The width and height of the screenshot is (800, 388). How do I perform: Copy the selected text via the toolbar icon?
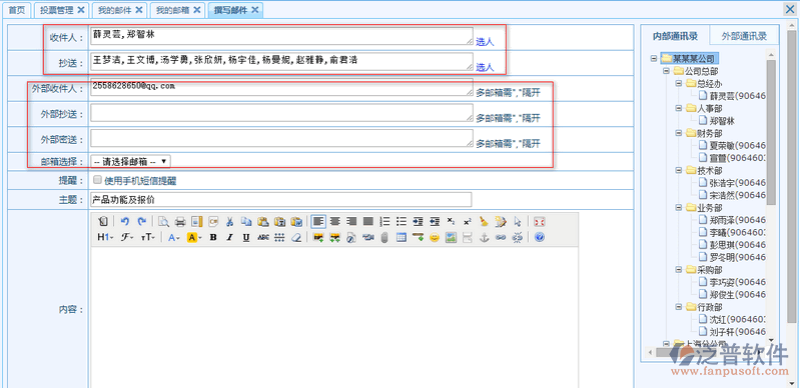[x=246, y=222]
